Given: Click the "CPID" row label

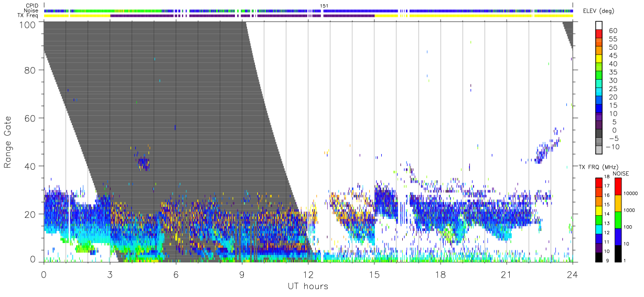Looking at the screenshot, I should 32,6.
